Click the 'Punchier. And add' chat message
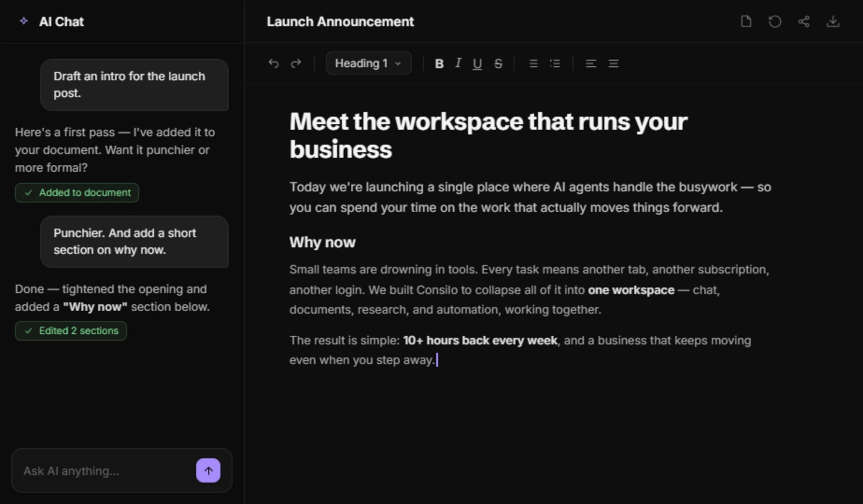 pyautogui.click(x=134, y=241)
